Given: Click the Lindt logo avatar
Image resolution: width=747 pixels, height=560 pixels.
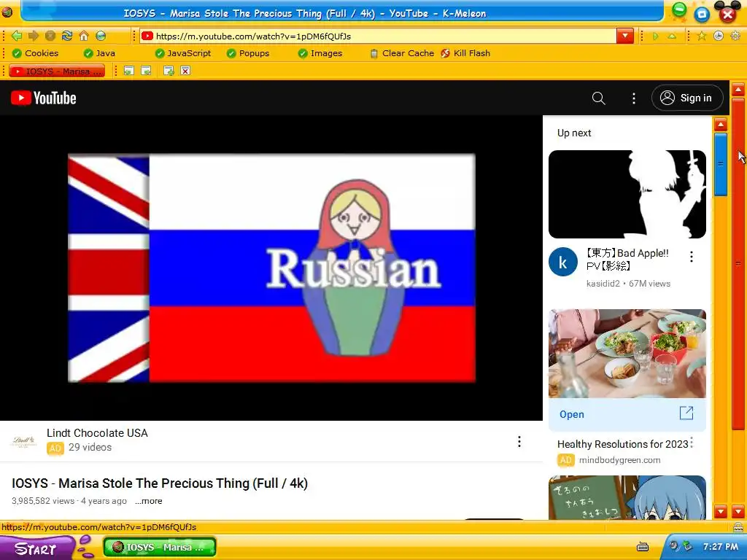Looking at the screenshot, I should tap(23, 441).
